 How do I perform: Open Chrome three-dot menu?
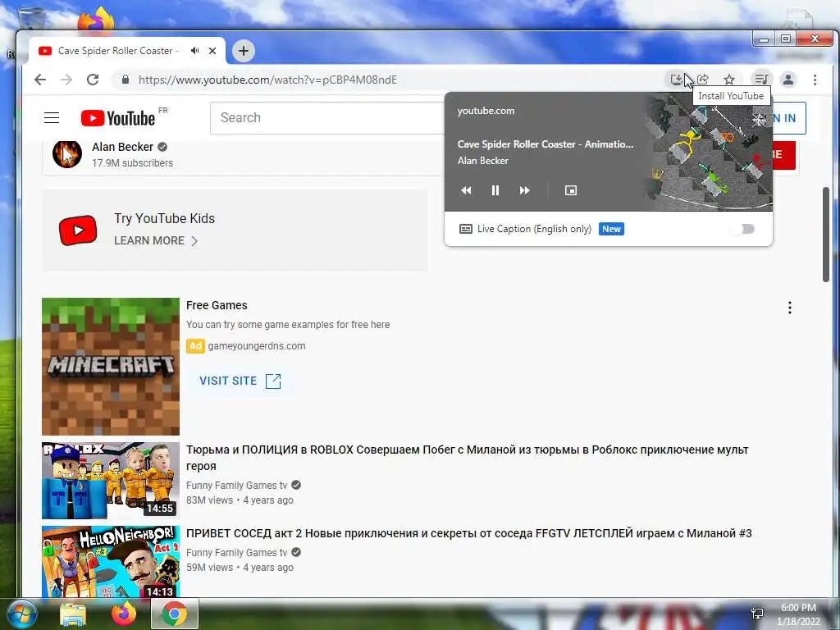click(815, 80)
